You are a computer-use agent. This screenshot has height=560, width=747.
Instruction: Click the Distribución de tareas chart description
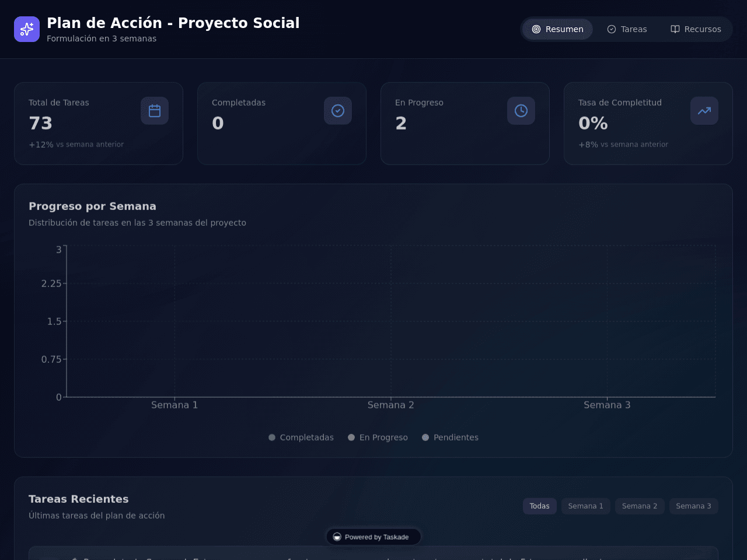(x=137, y=223)
